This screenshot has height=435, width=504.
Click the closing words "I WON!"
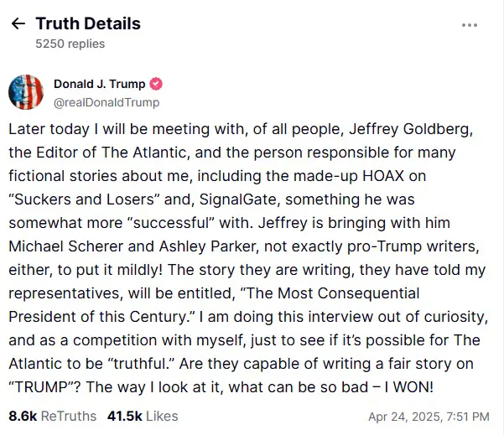pyautogui.click(x=409, y=387)
